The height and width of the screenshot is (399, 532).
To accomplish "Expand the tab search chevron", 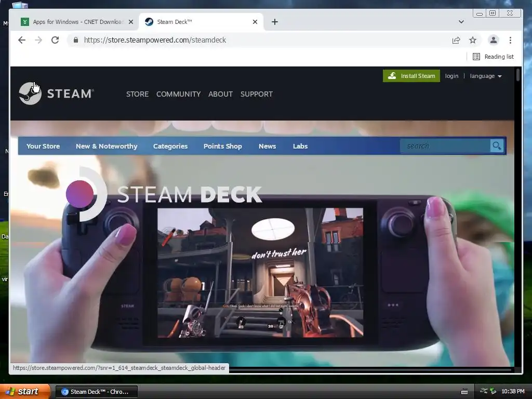I will (461, 22).
